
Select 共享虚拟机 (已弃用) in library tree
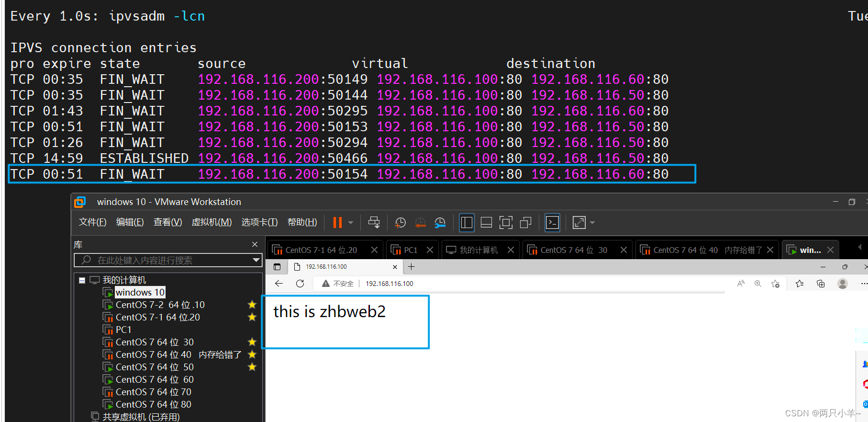(x=141, y=417)
